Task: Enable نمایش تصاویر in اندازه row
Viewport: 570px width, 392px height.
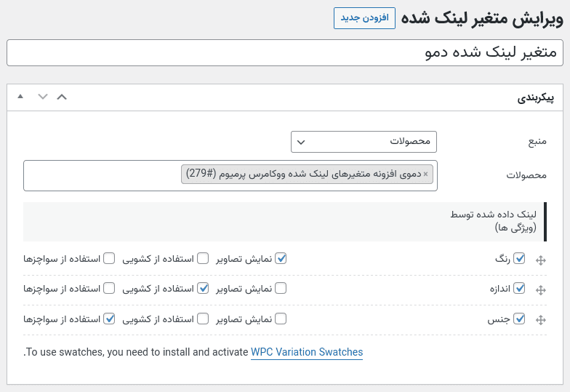Action: tap(281, 288)
